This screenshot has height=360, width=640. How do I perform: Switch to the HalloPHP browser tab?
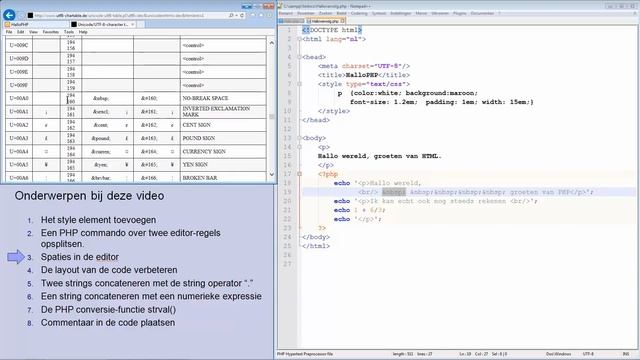(x=36, y=24)
